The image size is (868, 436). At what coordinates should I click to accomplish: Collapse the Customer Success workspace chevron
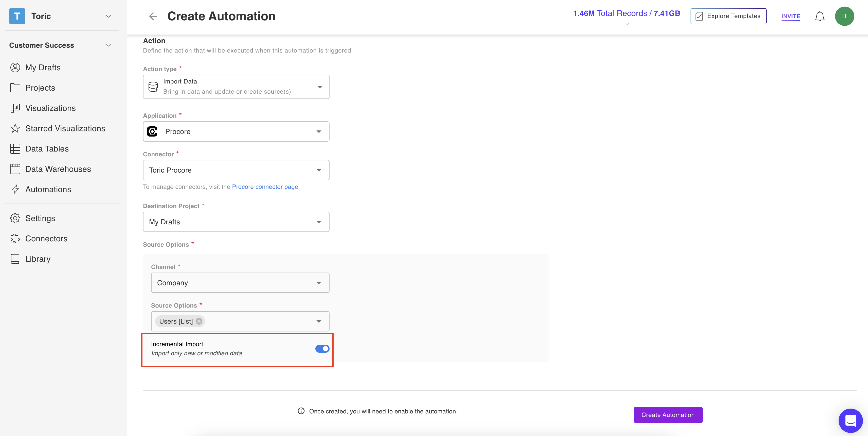point(108,45)
